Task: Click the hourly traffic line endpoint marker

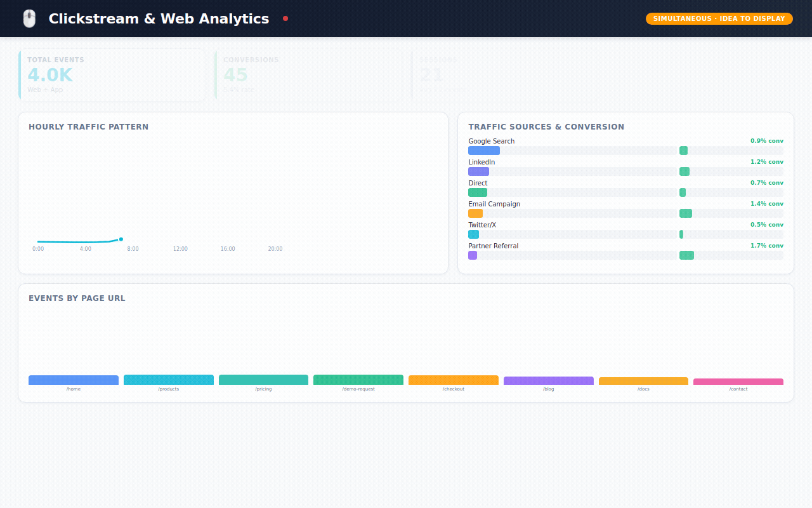Action: click(x=121, y=239)
